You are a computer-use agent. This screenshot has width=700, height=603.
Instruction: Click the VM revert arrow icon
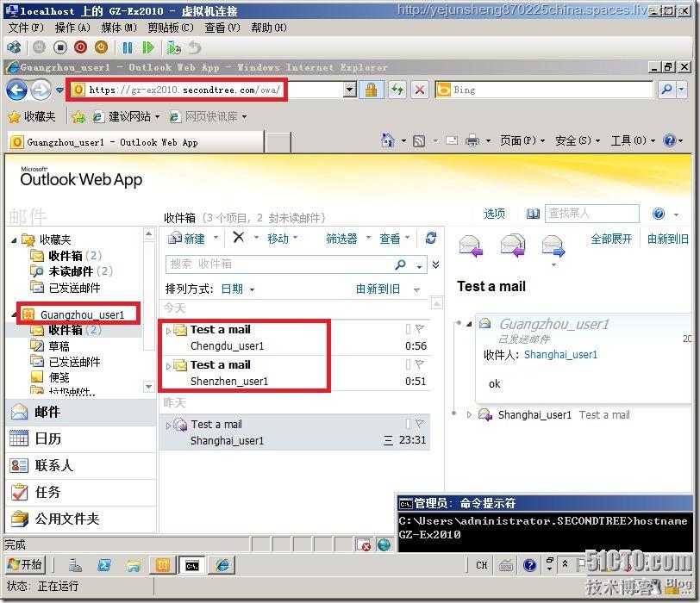click(x=195, y=47)
